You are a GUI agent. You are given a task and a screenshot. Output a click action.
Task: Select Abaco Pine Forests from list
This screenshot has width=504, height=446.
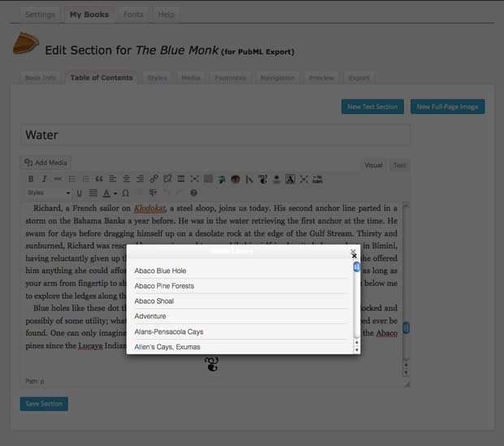pos(164,286)
